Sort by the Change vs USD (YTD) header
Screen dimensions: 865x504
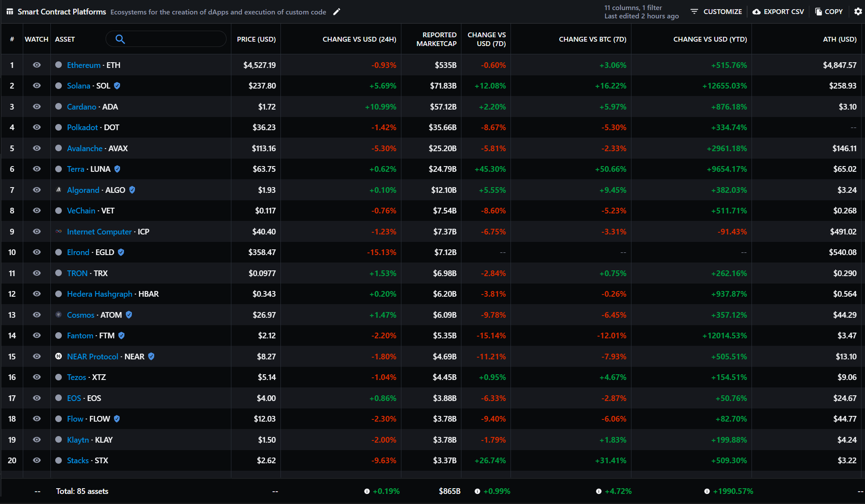[709, 39]
